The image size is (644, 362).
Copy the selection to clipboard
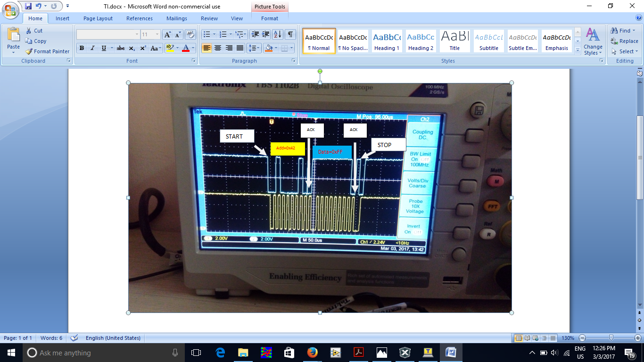coord(36,41)
